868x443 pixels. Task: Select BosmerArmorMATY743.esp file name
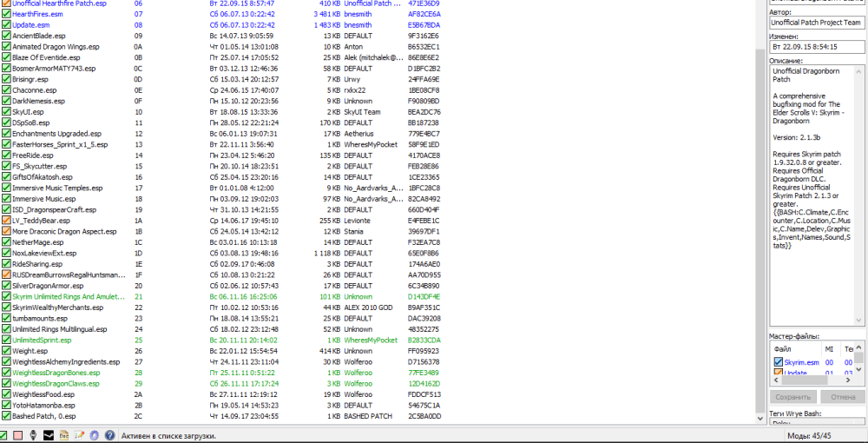(54, 69)
